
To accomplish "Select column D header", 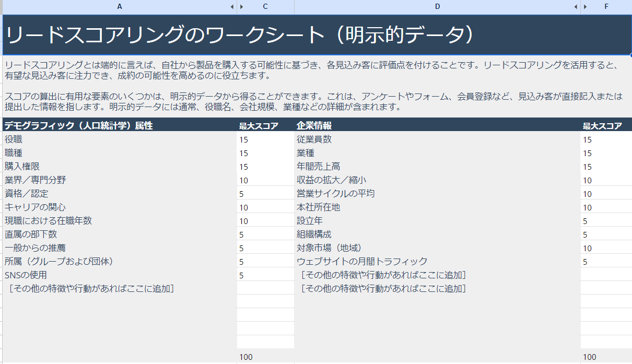I will click(437, 7).
